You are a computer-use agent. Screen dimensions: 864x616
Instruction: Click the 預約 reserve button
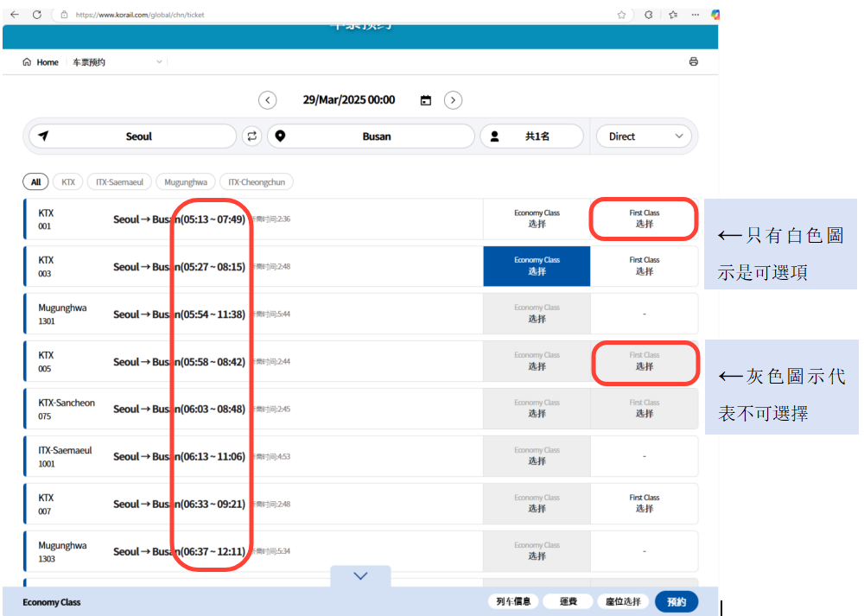(x=676, y=602)
